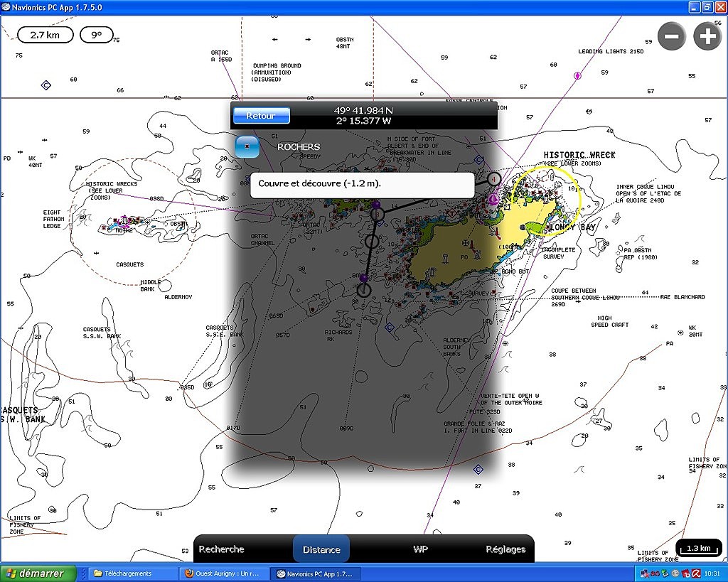Click the RAZ BLANCHARD map label
The image size is (728, 582).
(682, 297)
